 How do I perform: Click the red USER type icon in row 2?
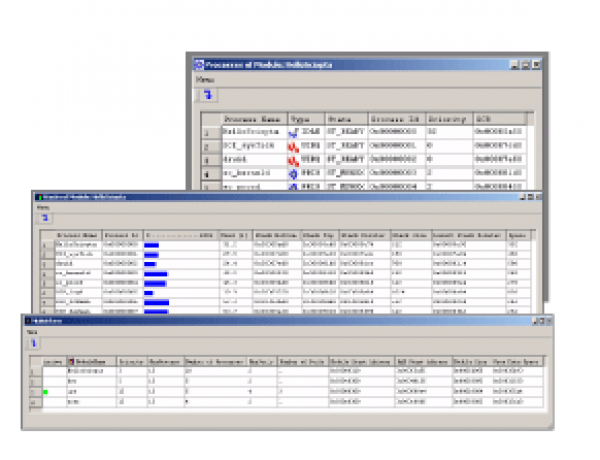(295, 145)
